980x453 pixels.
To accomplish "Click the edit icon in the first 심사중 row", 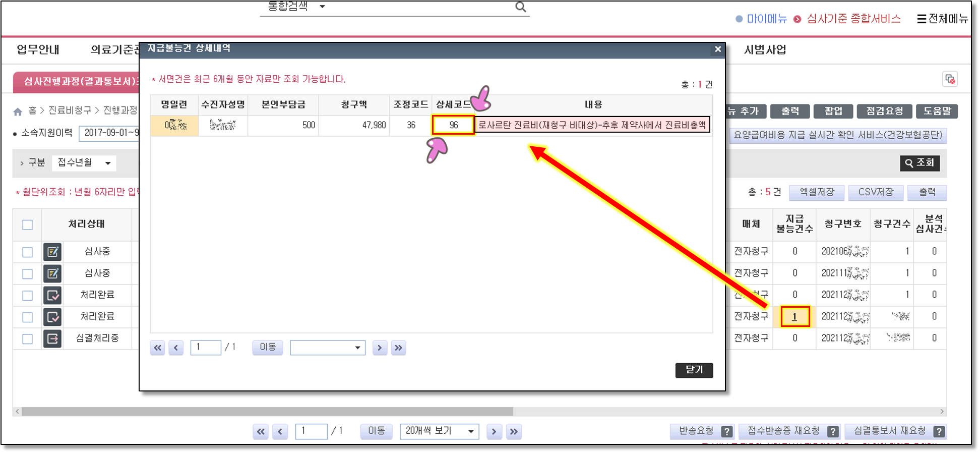I will click(x=52, y=252).
